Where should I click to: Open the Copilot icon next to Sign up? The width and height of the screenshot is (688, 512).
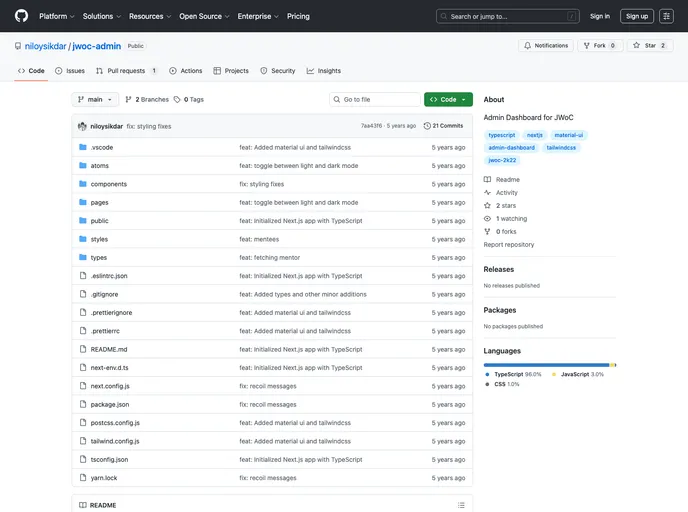[x=666, y=16]
